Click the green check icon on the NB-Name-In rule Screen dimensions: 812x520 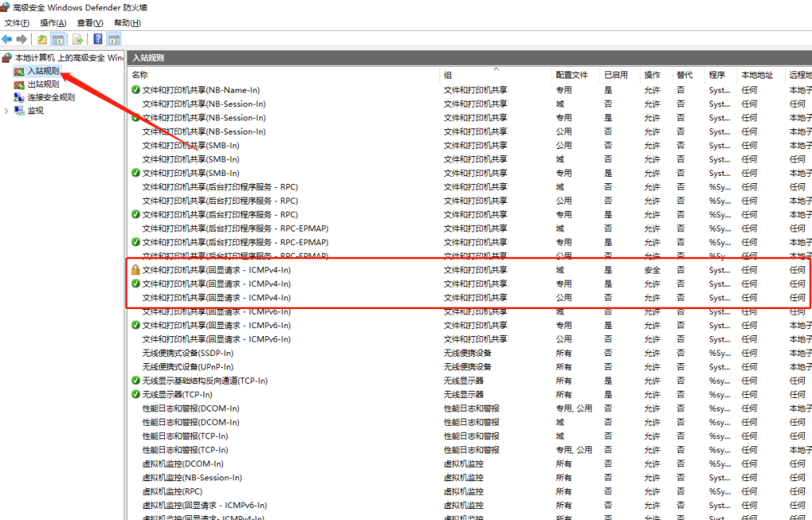[136, 90]
